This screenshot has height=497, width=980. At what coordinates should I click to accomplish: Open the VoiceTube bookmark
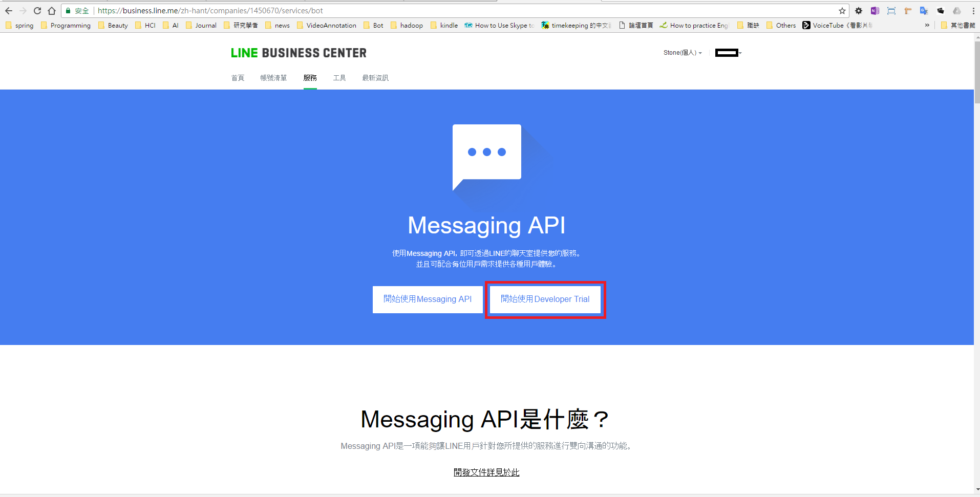[837, 25]
